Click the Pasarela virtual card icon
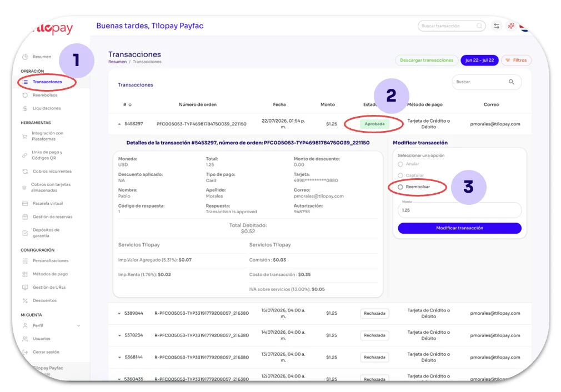Image resolution: width=561 pixels, height=392 pixels. pos(25,204)
